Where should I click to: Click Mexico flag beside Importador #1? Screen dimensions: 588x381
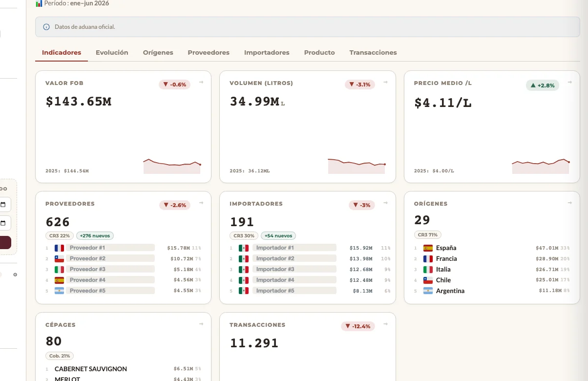pos(244,248)
